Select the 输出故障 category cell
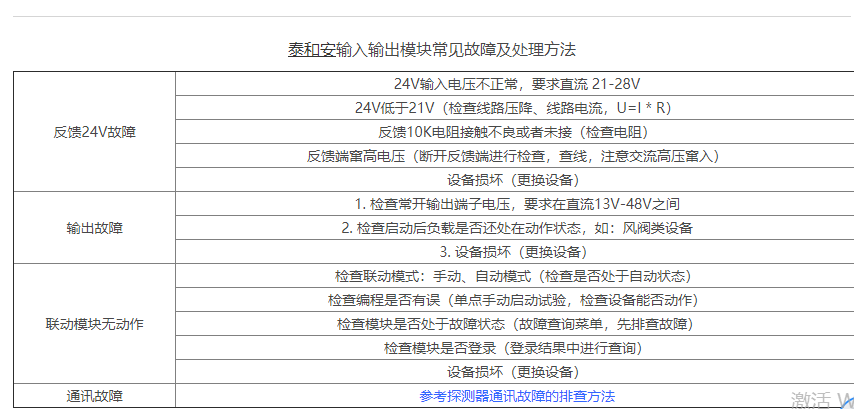This screenshot has width=854, height=409. [94, 227]
